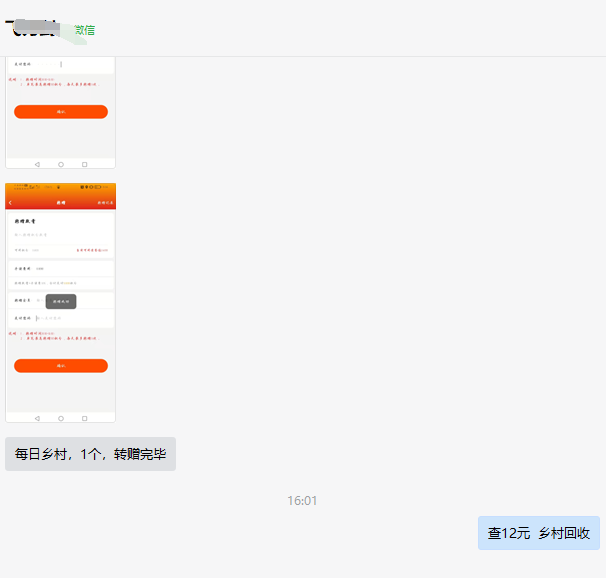Click the 16:01 timestamp in the chat
This screenshot has width=606, height=578.
[x=302, y=500]
